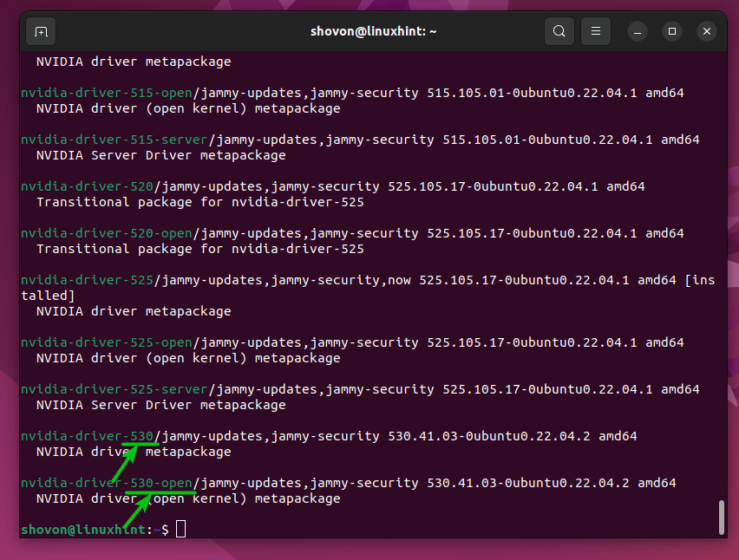Click the shovon@linuxhint prompt text
739x560 pixels.
[x=83, y=530]
